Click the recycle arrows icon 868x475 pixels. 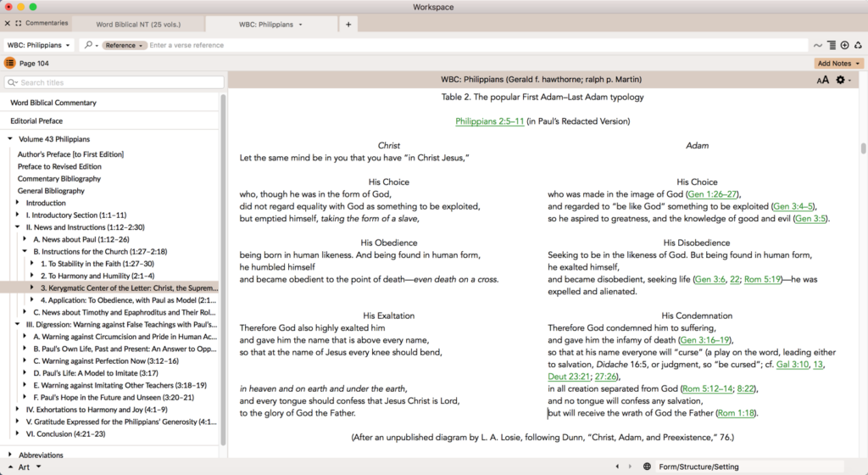(857, 45)
